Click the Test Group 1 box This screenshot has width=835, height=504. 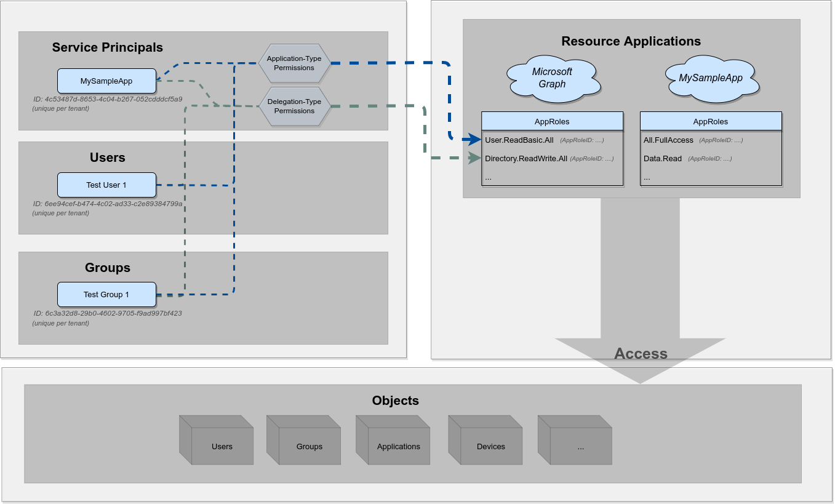click(106, 294)
